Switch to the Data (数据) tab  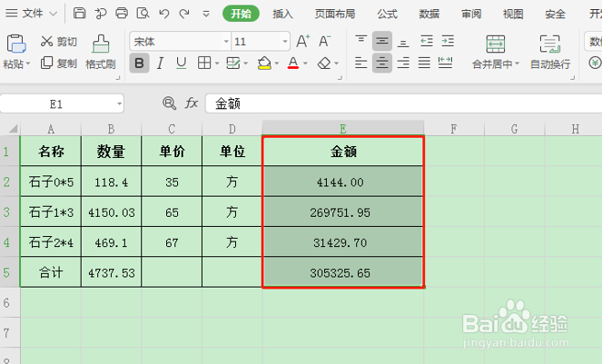(x=429, y=14)
